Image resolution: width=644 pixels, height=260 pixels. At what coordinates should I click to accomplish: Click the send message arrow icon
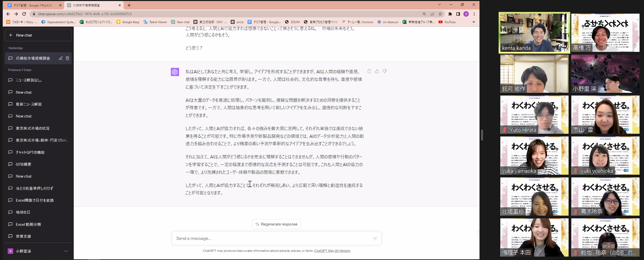374,239
